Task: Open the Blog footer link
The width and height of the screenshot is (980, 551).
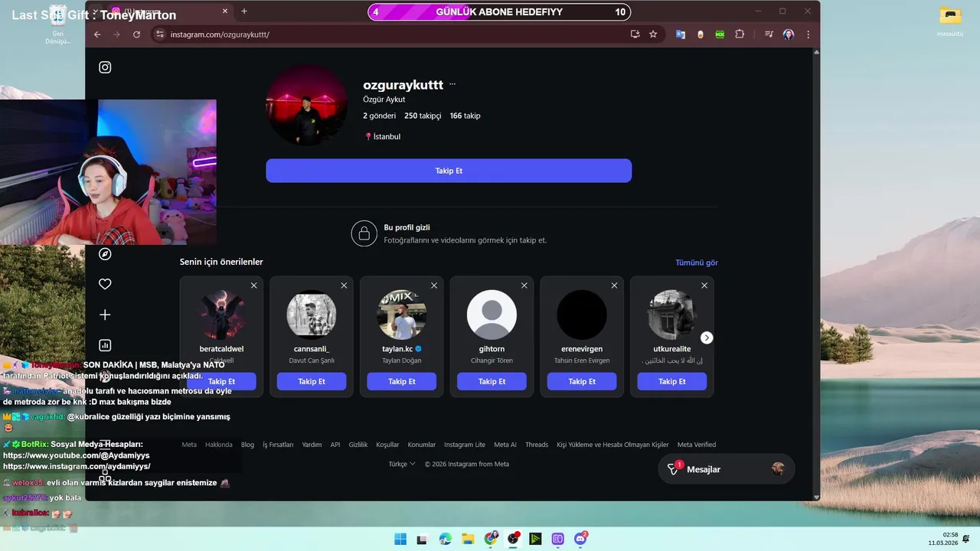Action: pyautogui.click(x=247, y=445)
